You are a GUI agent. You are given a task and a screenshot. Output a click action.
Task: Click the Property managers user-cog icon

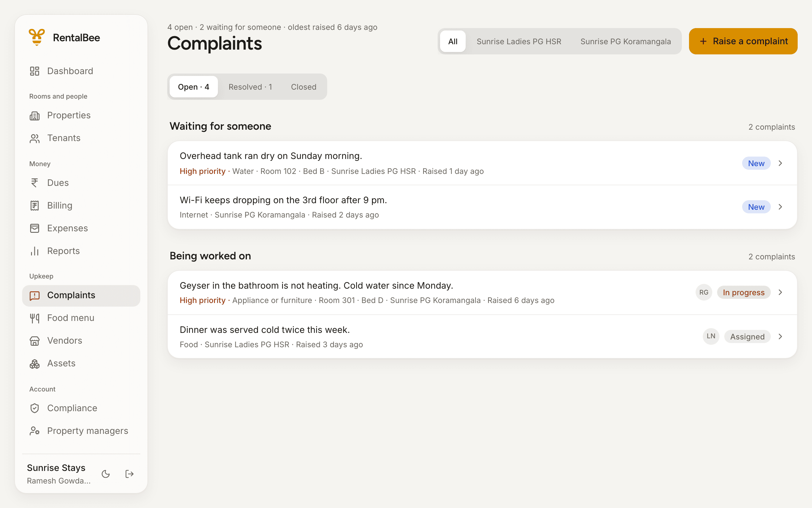coord(35,431)
